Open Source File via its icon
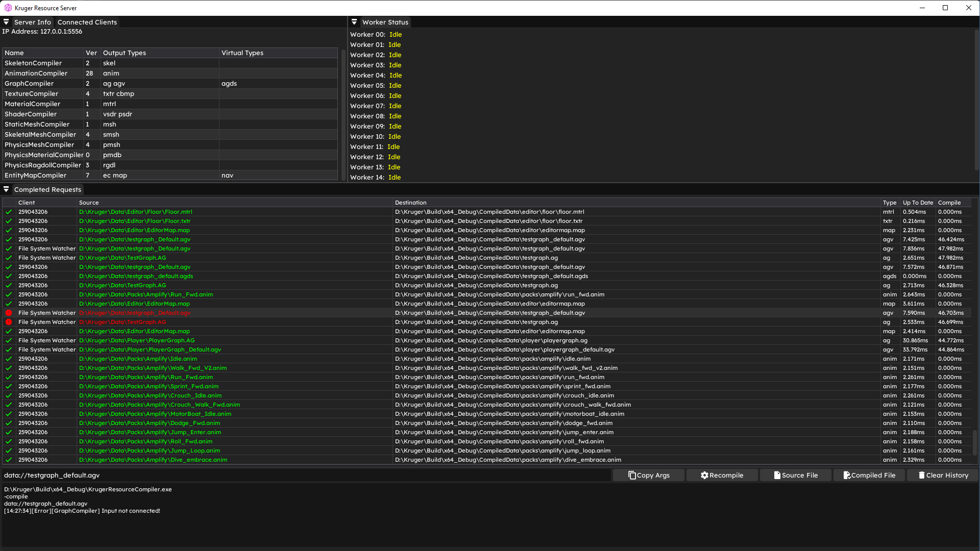The image size is (980, 551). (777, 475)
